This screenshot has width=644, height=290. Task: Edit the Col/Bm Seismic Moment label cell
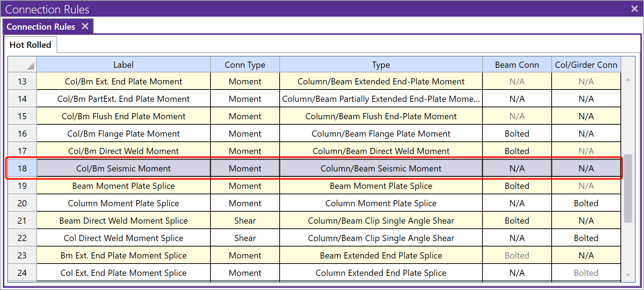[x=124, y=169]
